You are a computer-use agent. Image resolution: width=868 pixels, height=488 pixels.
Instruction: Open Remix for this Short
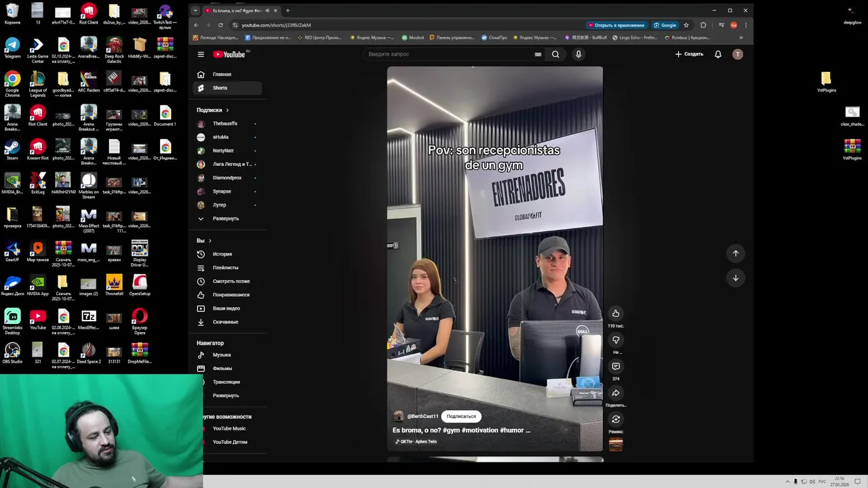pos(616,419)
